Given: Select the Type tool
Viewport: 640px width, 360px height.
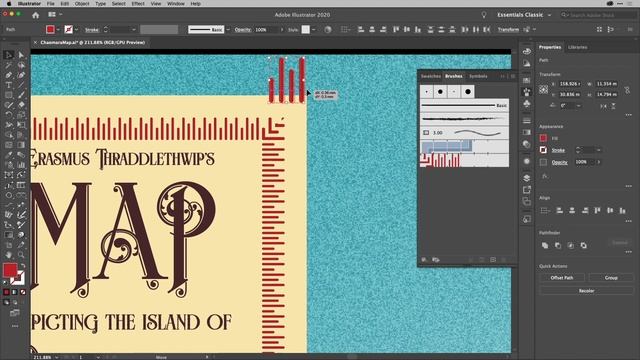Looking at the screenshot, I should [x=9, y=85].
